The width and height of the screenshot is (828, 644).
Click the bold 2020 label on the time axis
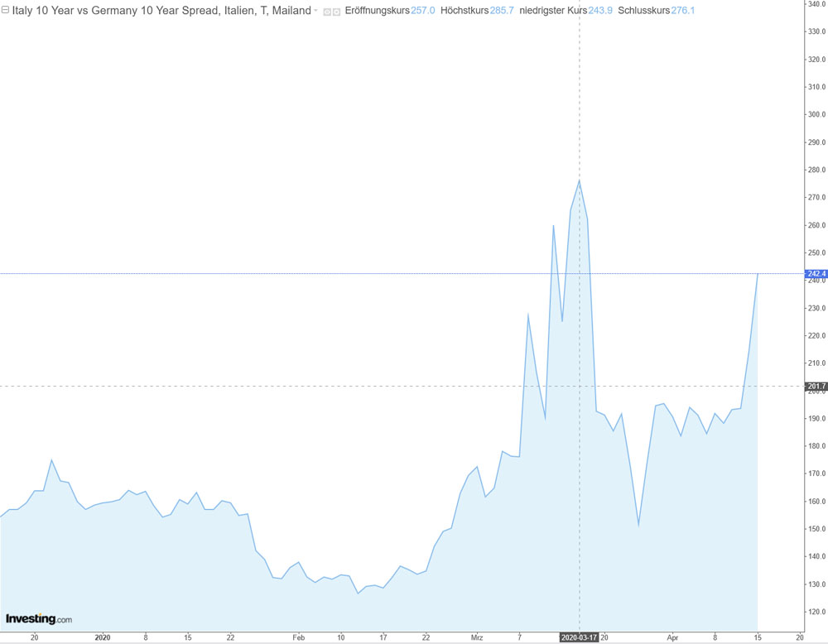point(103,637)
